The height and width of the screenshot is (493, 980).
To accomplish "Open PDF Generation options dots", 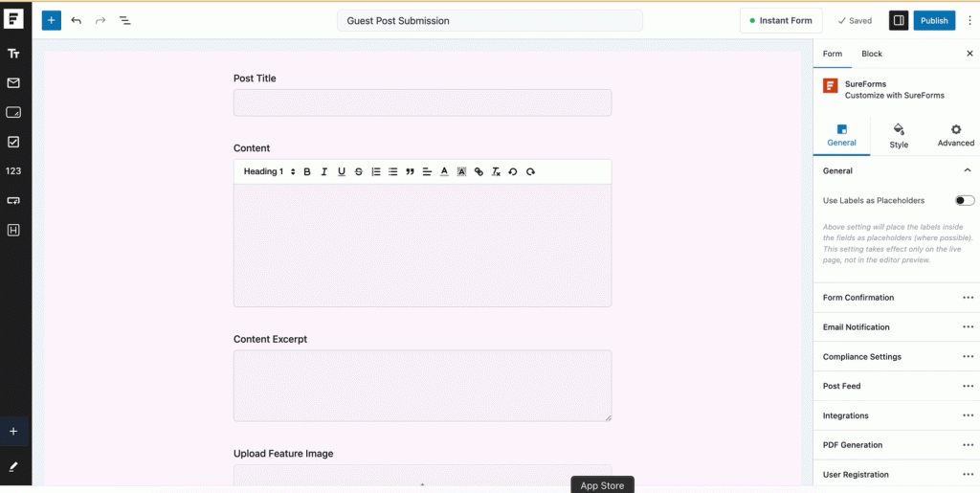I will [x=969, y=445].
